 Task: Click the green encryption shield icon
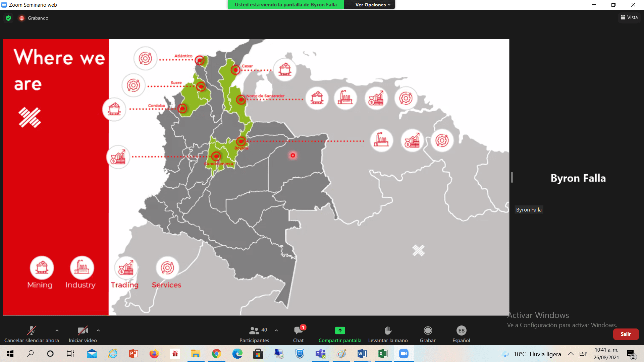click(x=8, y=18)
